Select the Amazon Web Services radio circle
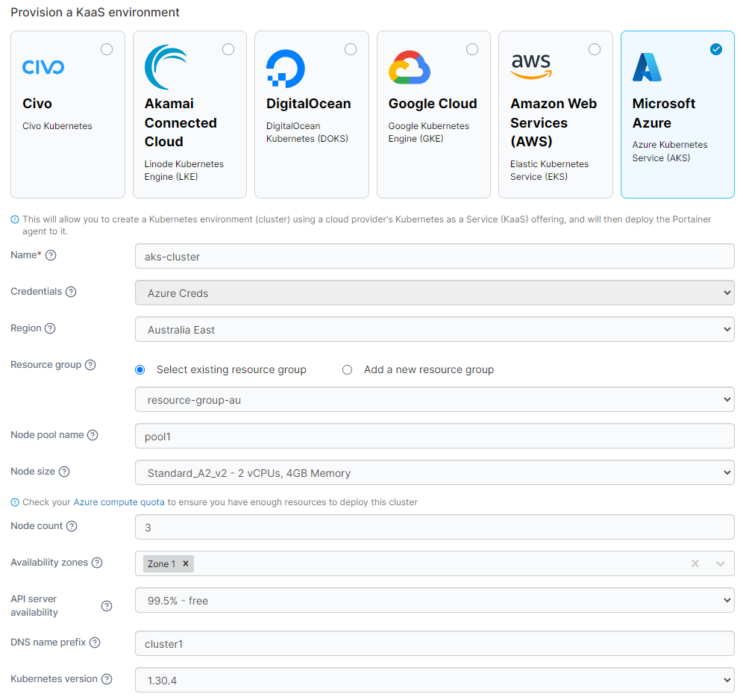Image resolution: width=743 pixels, height=700 pixels. coord(594,49)
